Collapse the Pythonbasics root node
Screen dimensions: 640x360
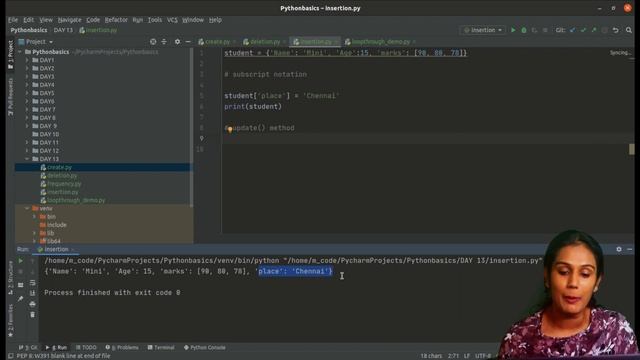point(20,52)
